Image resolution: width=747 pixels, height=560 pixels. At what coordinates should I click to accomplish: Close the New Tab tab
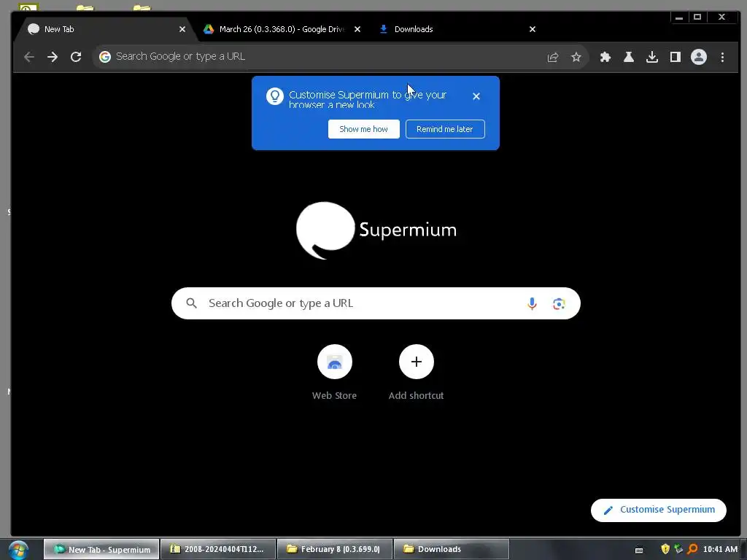coord(182,29)
